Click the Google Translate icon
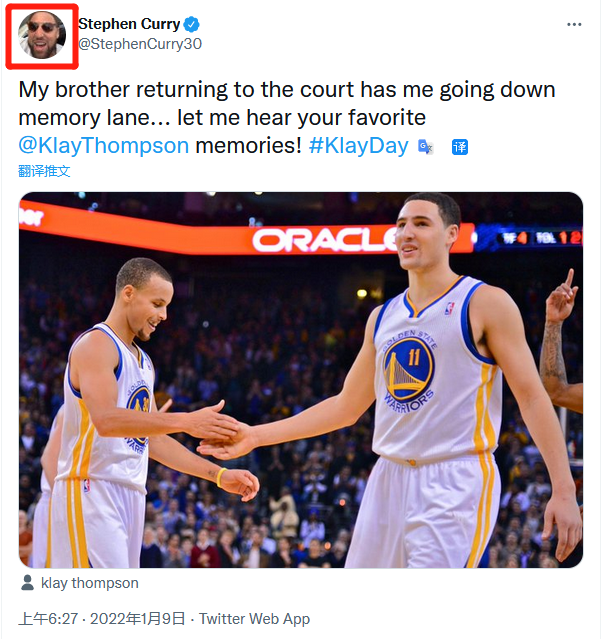This screenshot has height=639, width=602. (x=426, y=147)
